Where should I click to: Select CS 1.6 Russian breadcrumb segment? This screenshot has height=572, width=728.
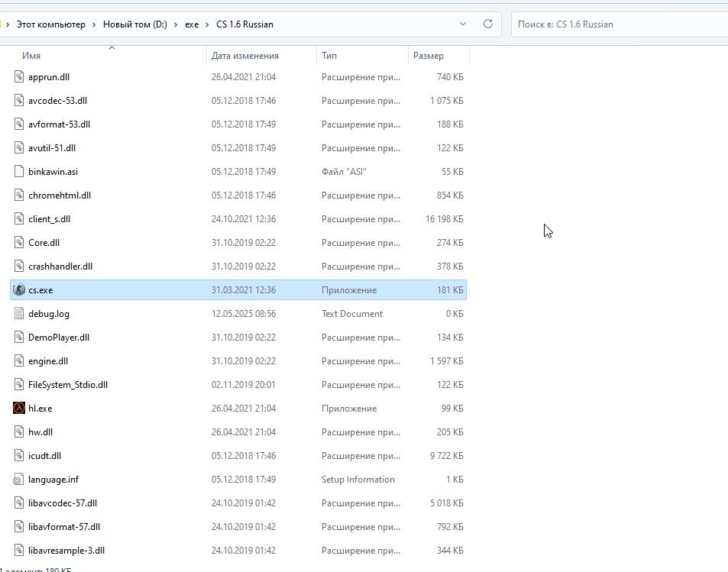[x=244, y=24]
